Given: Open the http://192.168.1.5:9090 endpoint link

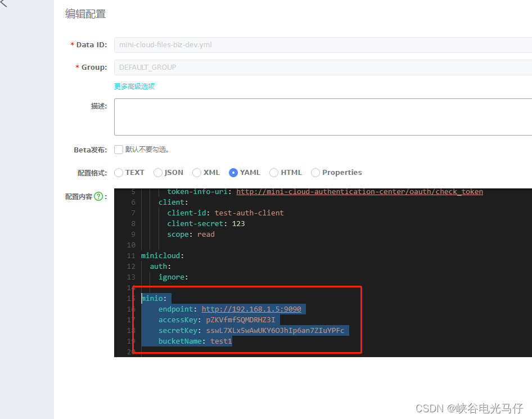Looking at the screenshot, I should [x=251, y=309].
